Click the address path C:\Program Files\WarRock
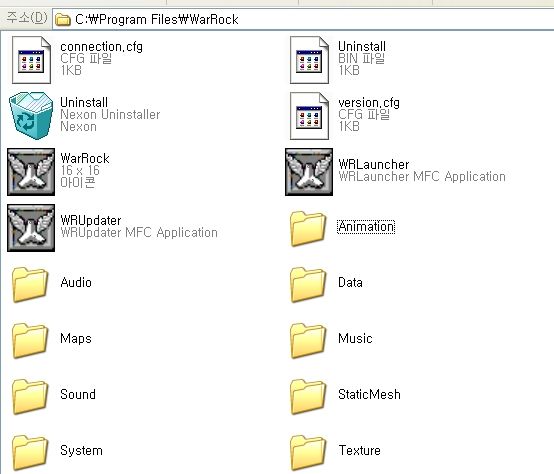The image size is (554, 474). [157, 19]
